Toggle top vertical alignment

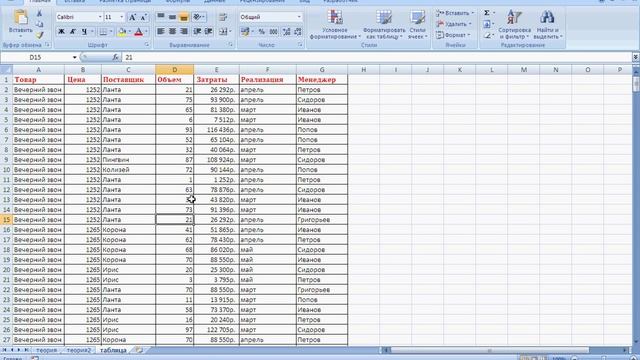(x=161, y=17)
